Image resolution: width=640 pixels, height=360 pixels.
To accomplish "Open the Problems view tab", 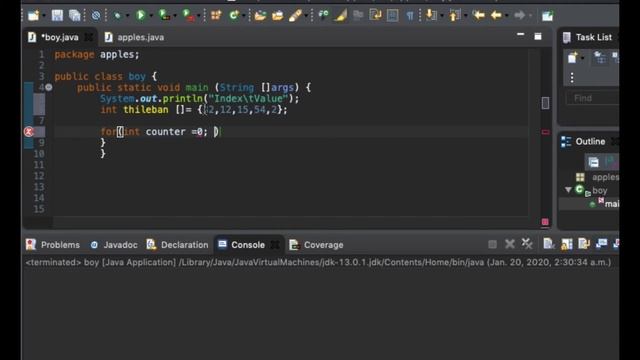I will coord(53,244).
